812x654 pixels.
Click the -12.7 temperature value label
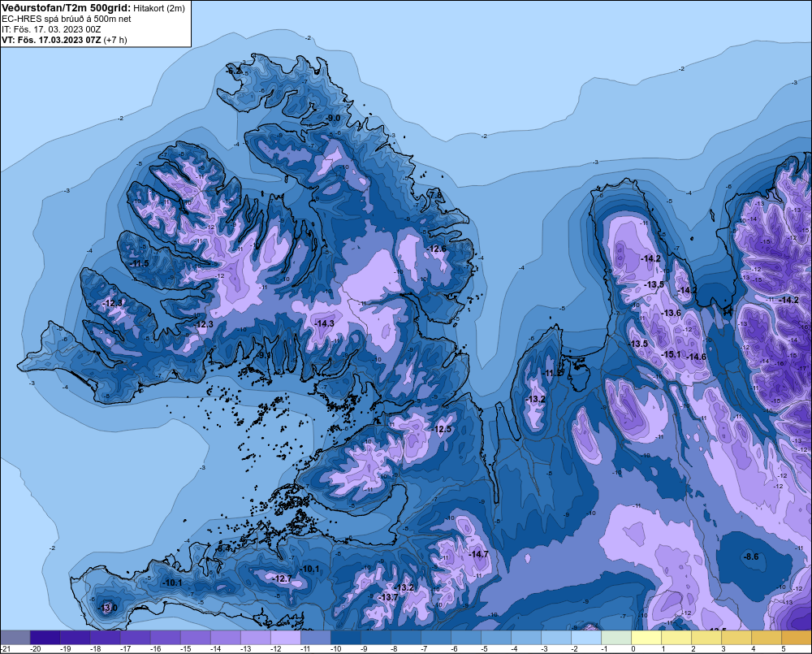[283, 578]
